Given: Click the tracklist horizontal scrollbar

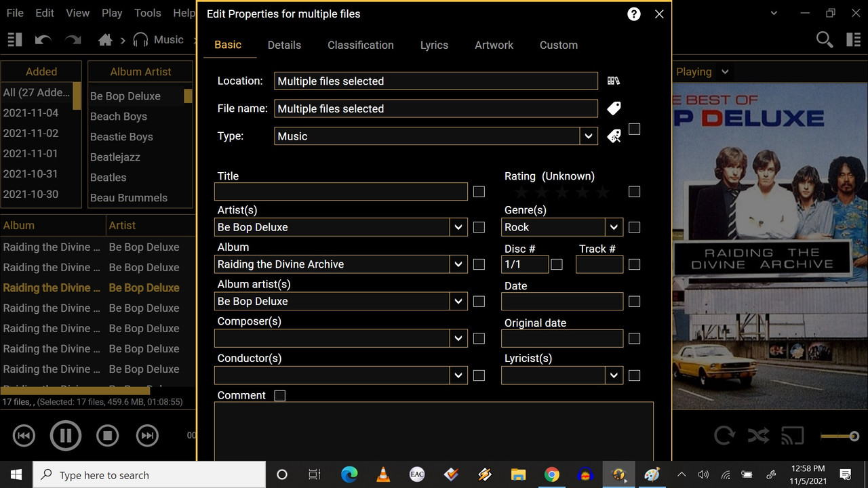Looking at the screenshot, I should pos(75,390).
